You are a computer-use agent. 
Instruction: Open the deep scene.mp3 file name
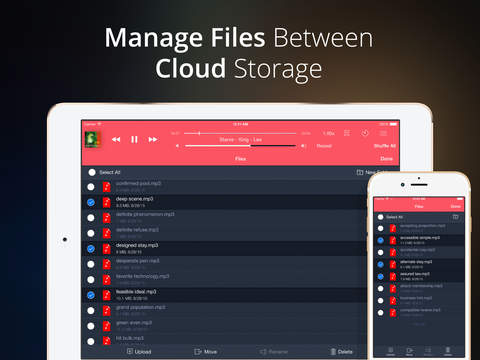click(x=134, y=199)
